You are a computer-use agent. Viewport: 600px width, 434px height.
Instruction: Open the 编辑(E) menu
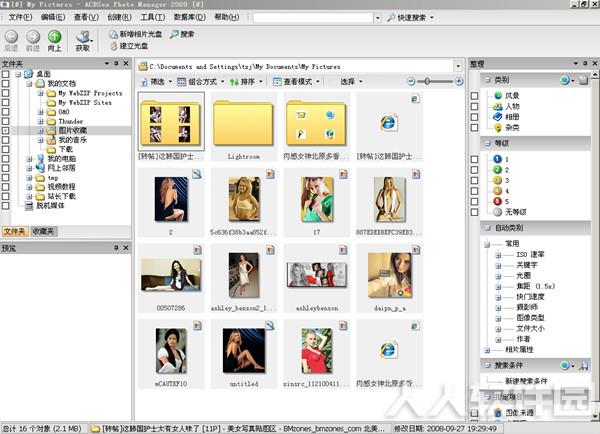click(53, 17)
